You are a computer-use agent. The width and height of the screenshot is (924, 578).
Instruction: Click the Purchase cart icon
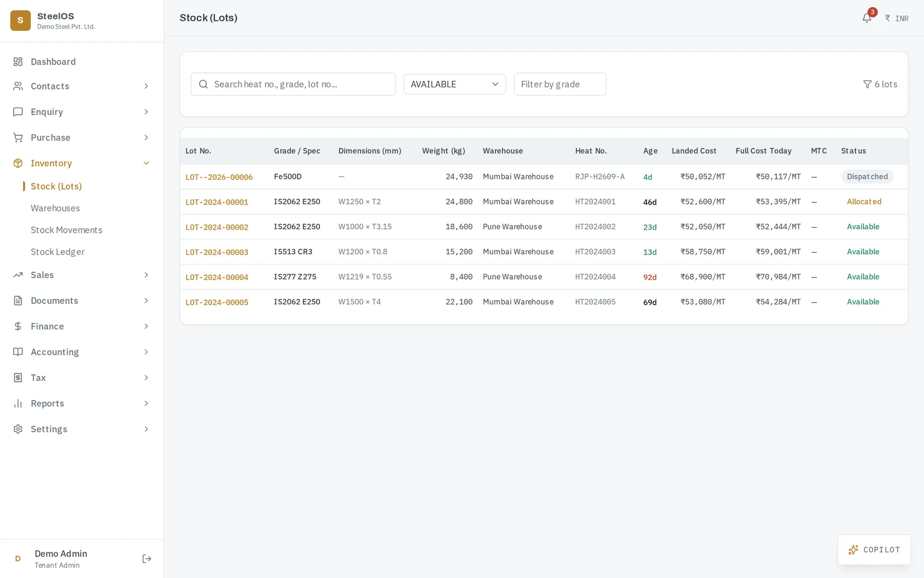pos(18,137)
